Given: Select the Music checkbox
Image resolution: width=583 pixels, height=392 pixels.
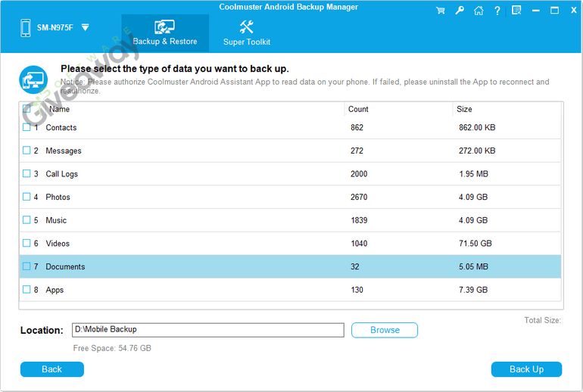Looking at the screenshot, I should 26,220.
